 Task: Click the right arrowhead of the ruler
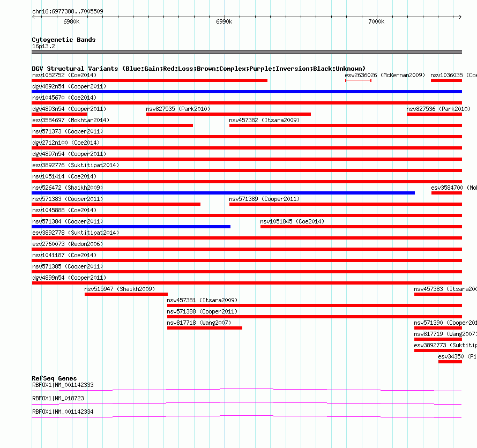[x=460, y=17]
